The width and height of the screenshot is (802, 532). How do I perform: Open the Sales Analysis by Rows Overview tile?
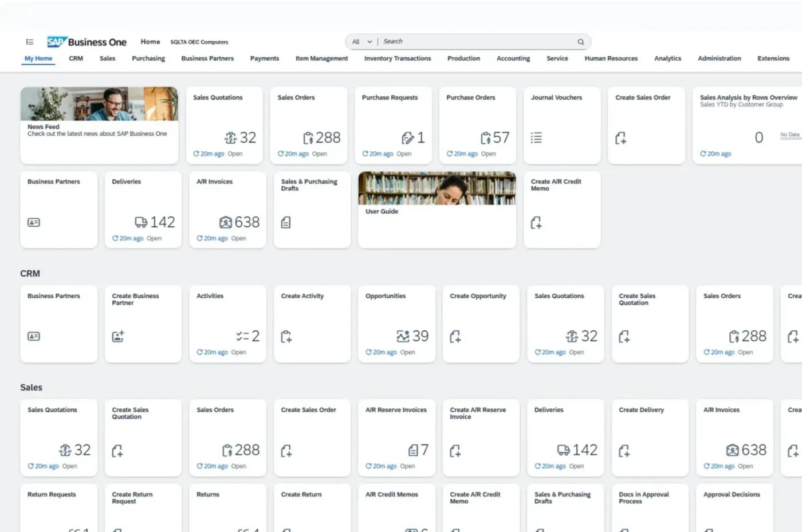(747, 125)
